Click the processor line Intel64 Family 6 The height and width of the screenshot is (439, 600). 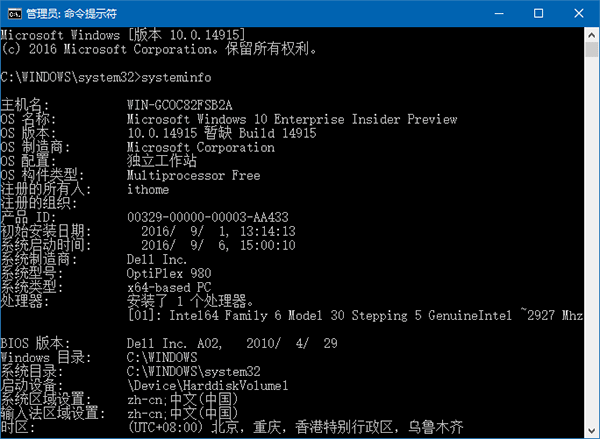tap(355, 315)
